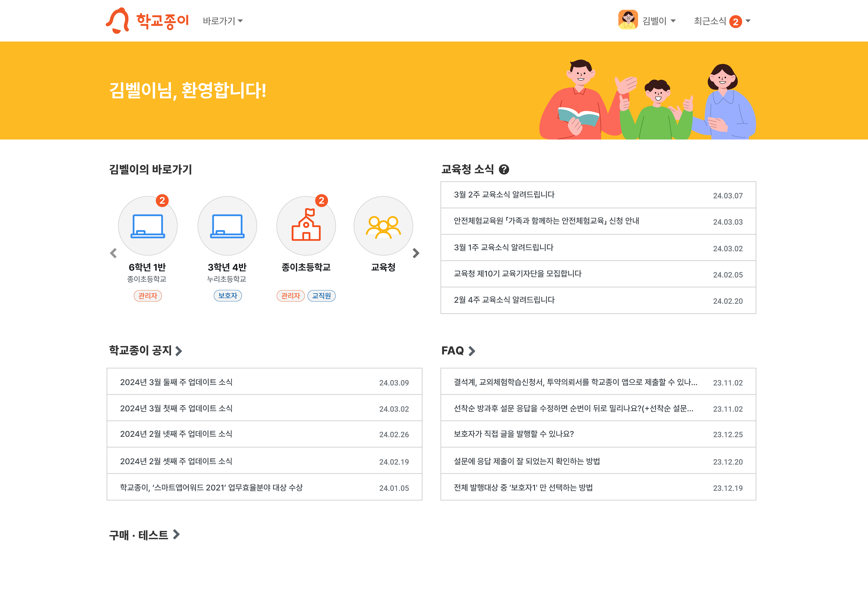Click the 종이초등학교 shortcut title

pyautogui.click(x=306, y=267)
